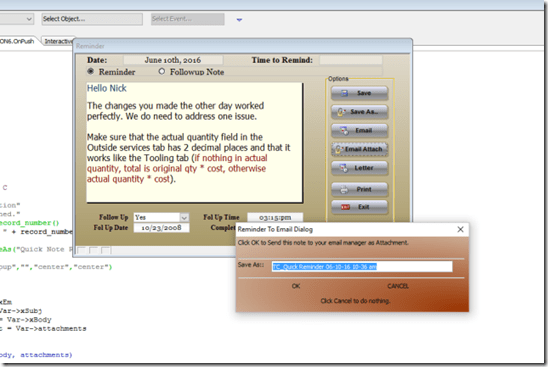Click OK in Reminder To Email Dialog
Viewport: 548px width, 367px height.
coord(296,286)
